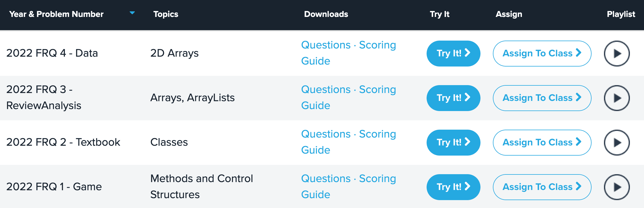Click Try It! for FRQ 3 ReviewAnalysis
Screen dimensions: 644x208
tap(453, 98)
